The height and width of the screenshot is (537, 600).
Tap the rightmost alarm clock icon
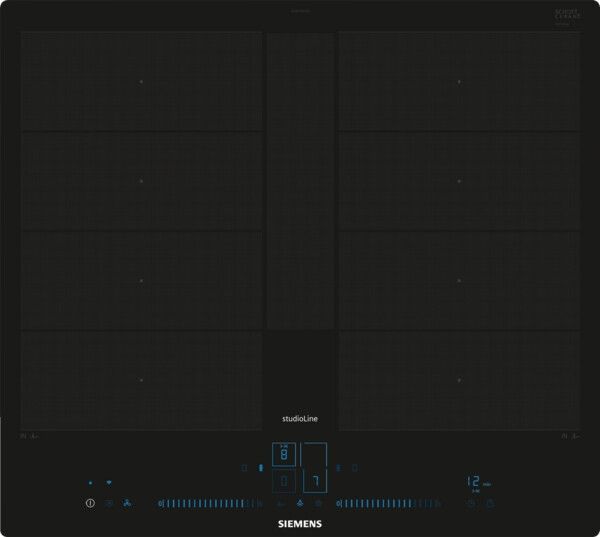(490, 503)
